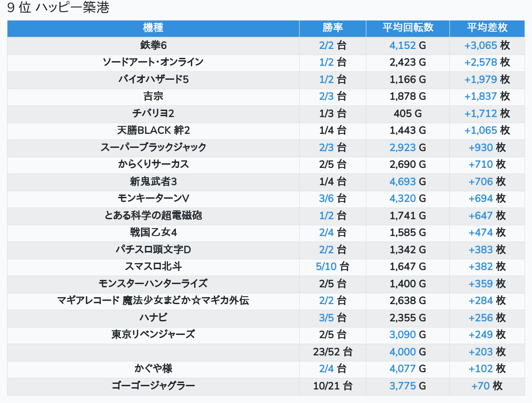Click the 23/52 total win rate cell
This screenshot has height=403, width=532.
pyautogui.click(x=332, y=352)
